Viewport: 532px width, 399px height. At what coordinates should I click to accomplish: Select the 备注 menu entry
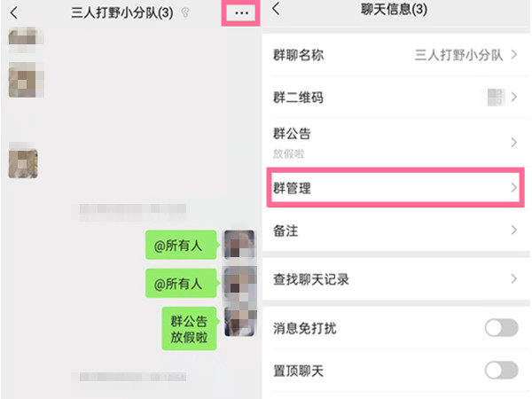tap(390, 231)
